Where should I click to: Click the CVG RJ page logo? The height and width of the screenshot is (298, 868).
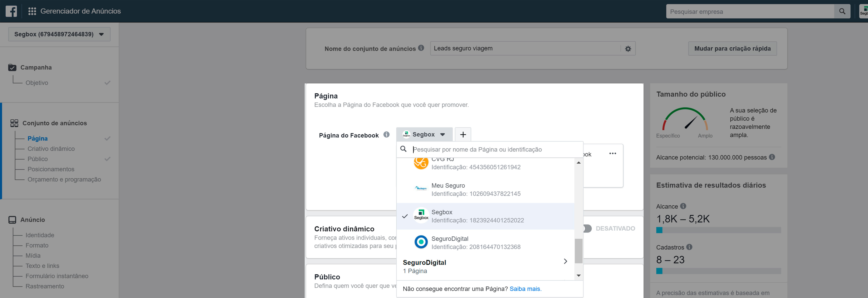tap(421, 163)
